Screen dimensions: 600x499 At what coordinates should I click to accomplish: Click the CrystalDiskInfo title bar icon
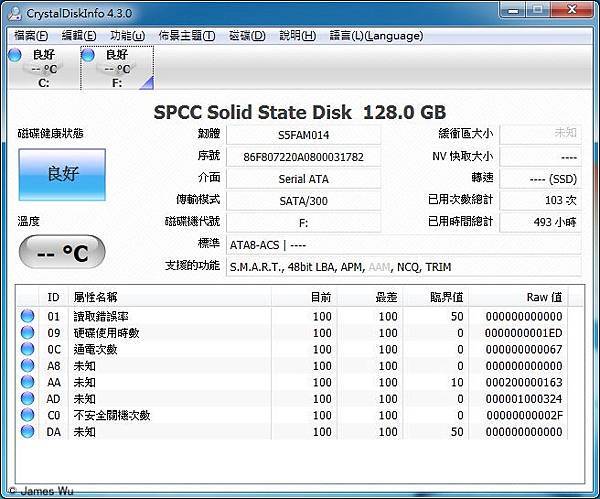click(15, 13)
